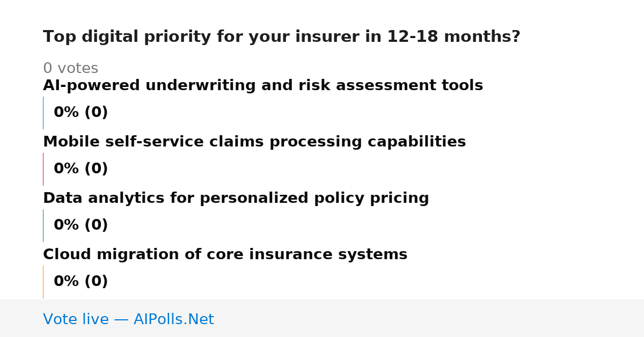The width and height of the screenshot is (644, 337).
Task: Click the gray footer bar background
Action: 429,318
